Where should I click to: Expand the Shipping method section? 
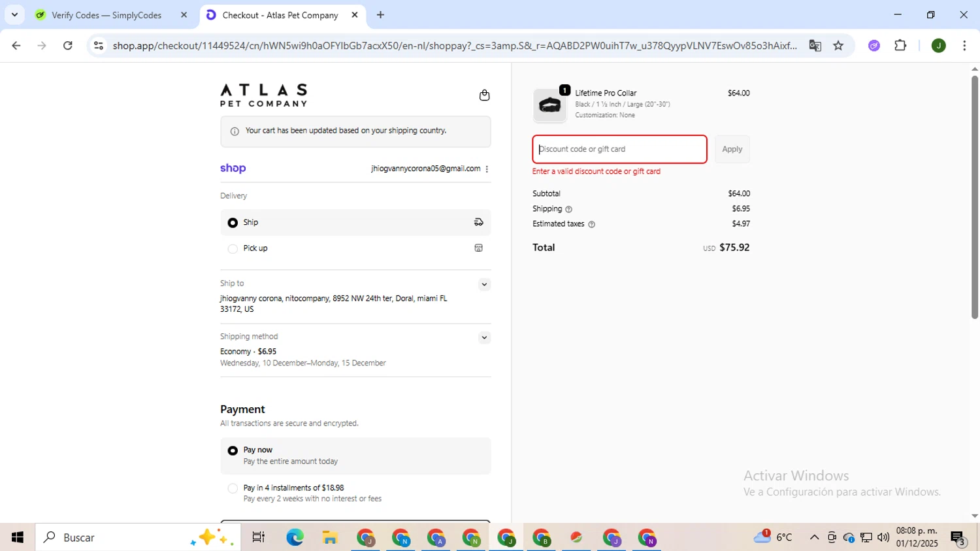(484, 338)
